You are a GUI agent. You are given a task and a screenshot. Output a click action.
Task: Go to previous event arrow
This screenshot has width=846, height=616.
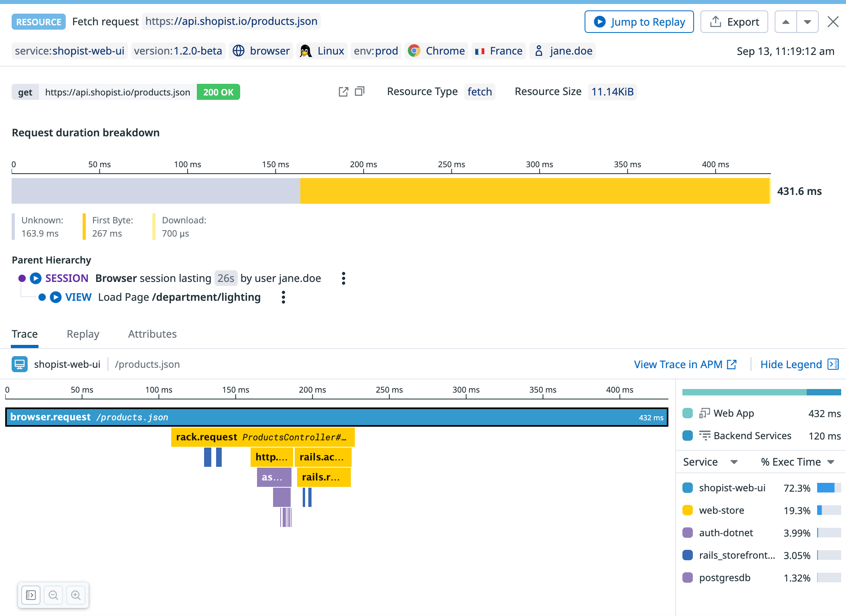click(785, 22)
